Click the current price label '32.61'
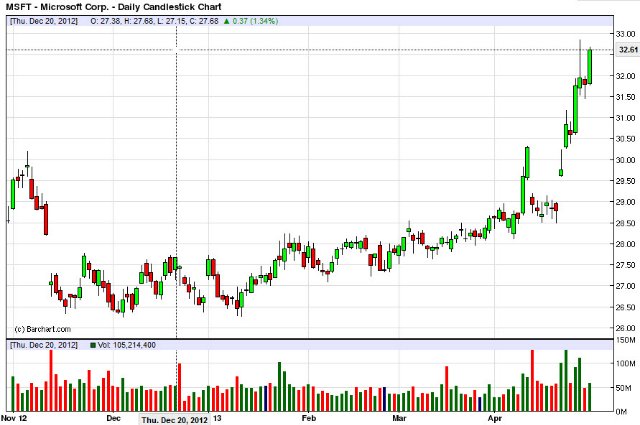640x425 pixels. [628, 50]
